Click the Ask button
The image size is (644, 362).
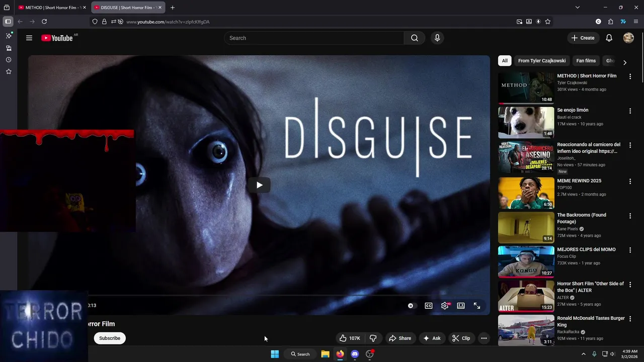[x=432, y=338]
